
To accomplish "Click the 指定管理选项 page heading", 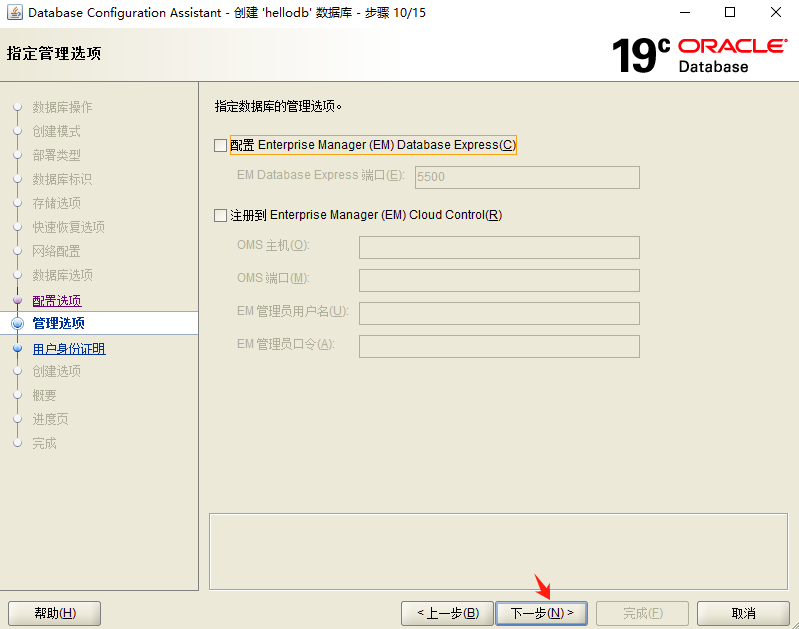I will click(54, 53).
